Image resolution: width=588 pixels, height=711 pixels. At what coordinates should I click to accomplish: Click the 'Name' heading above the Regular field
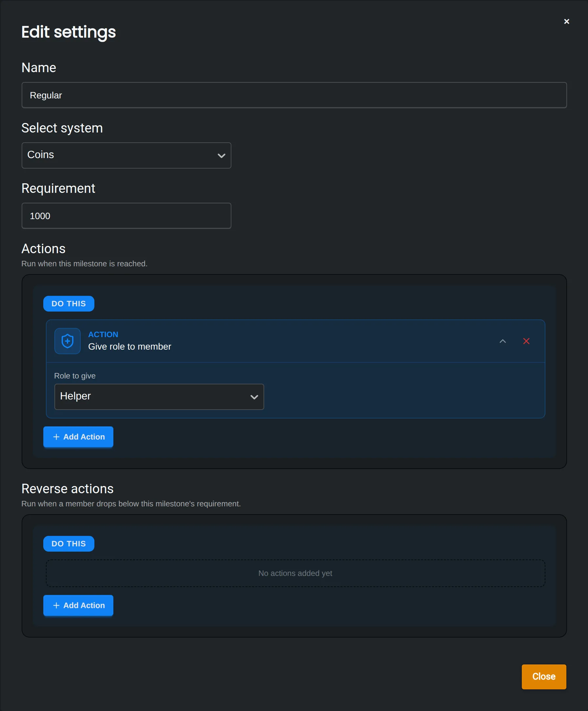click(x=39, y=68)
